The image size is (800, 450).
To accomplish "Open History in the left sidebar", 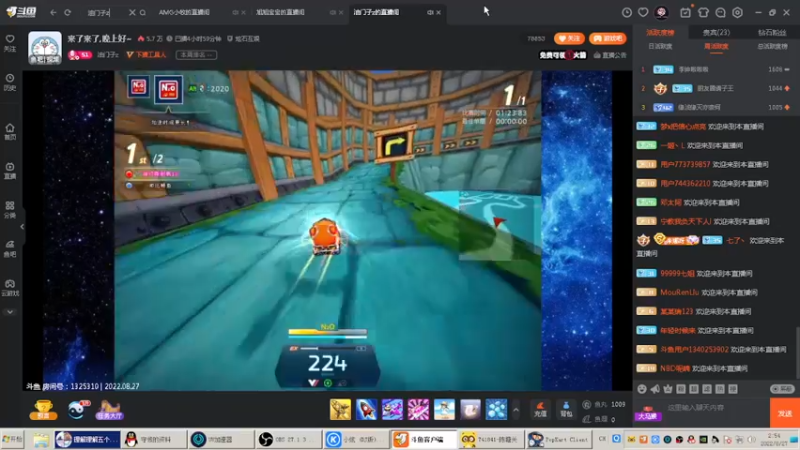I will [x=10, y=82].
